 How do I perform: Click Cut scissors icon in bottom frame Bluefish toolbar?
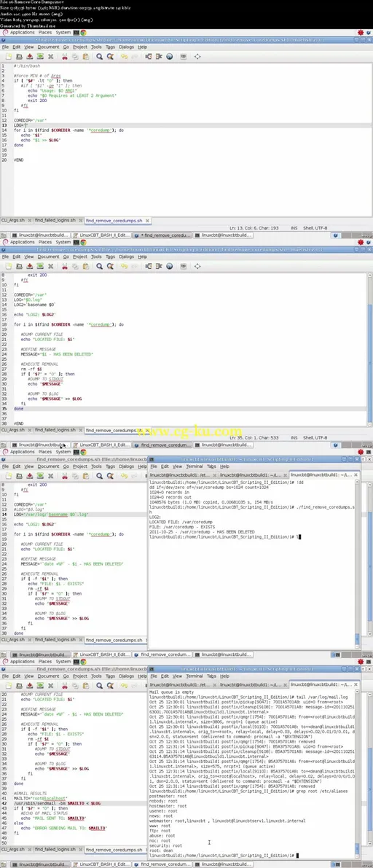[65, 685]
